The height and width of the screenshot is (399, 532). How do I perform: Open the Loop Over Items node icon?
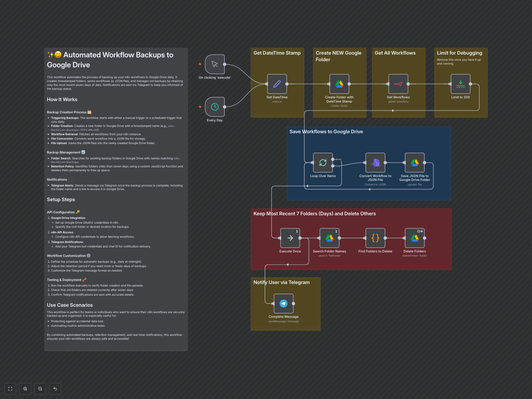pyautogui.click(x=323, y=163)
